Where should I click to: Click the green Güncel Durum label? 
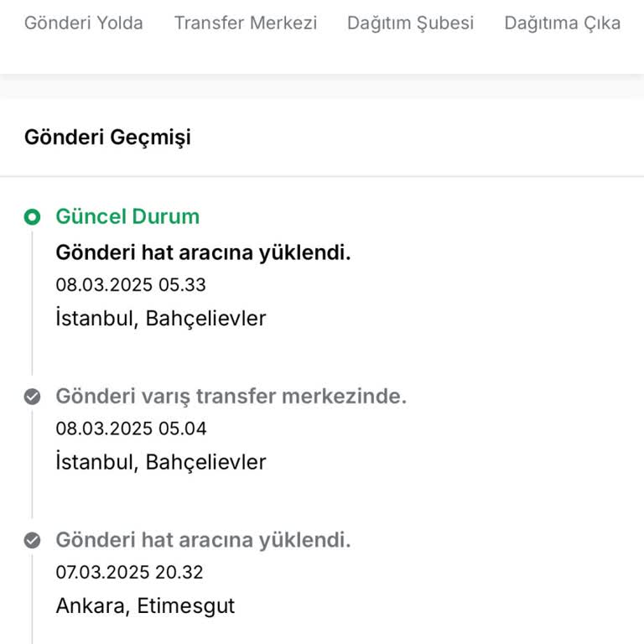[127, 216]
